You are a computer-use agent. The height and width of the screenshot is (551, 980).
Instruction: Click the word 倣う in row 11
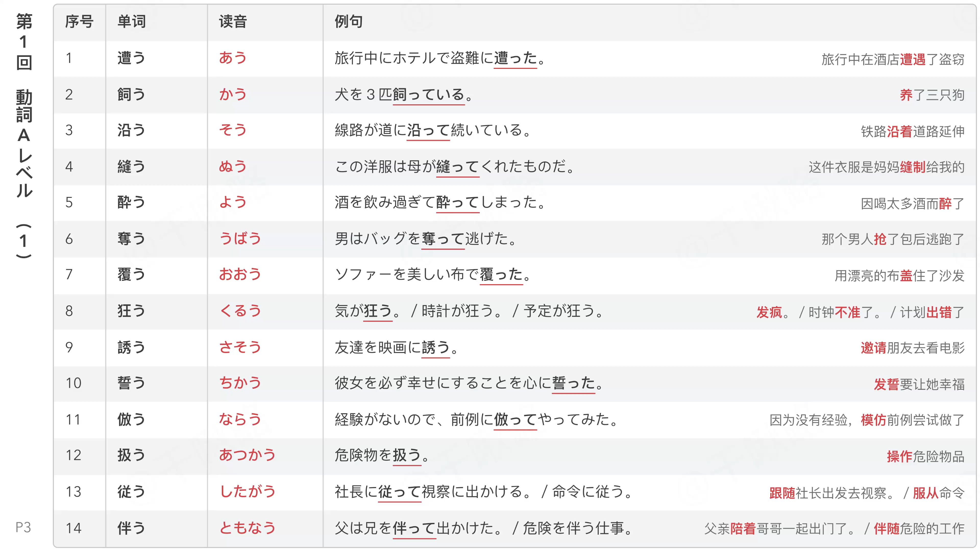[131, 419]
